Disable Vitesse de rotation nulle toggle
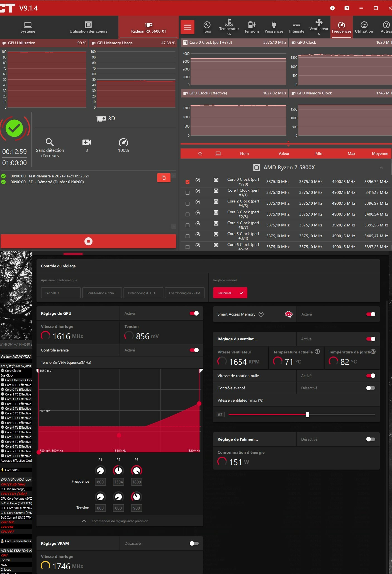The image size is (392, 574). [371, 376]
